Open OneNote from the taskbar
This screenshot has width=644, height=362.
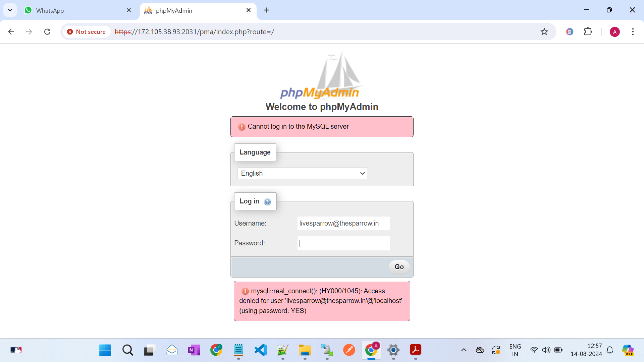click(x=194, y=350)
